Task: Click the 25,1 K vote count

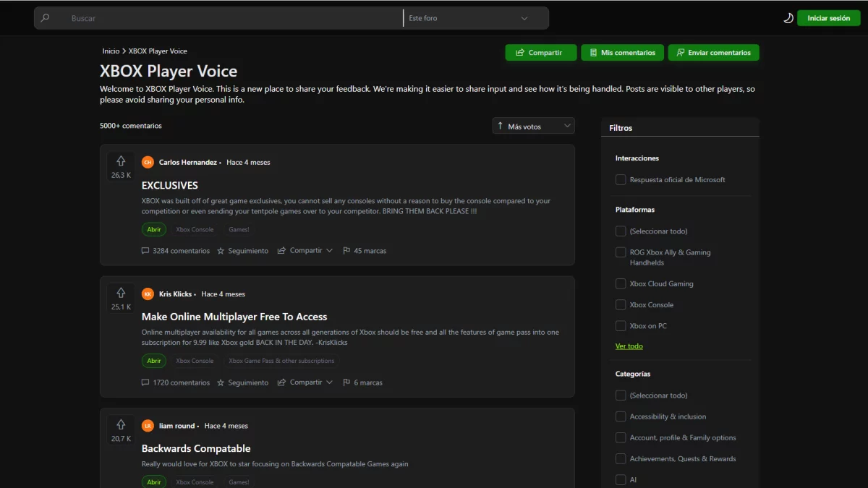Action: coord(121,307)
